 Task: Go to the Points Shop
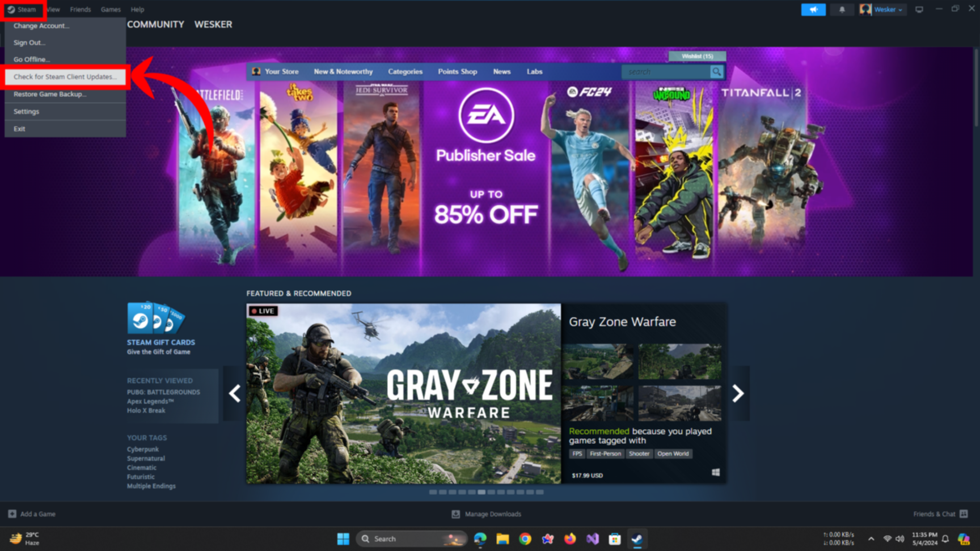tap(457, 72)
